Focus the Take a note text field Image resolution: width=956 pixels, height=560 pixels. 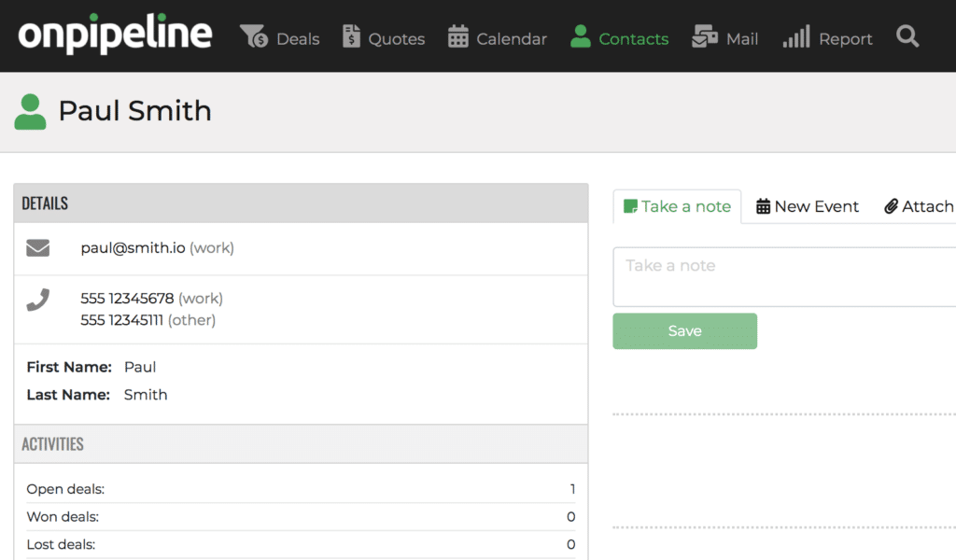coord(784,276)
